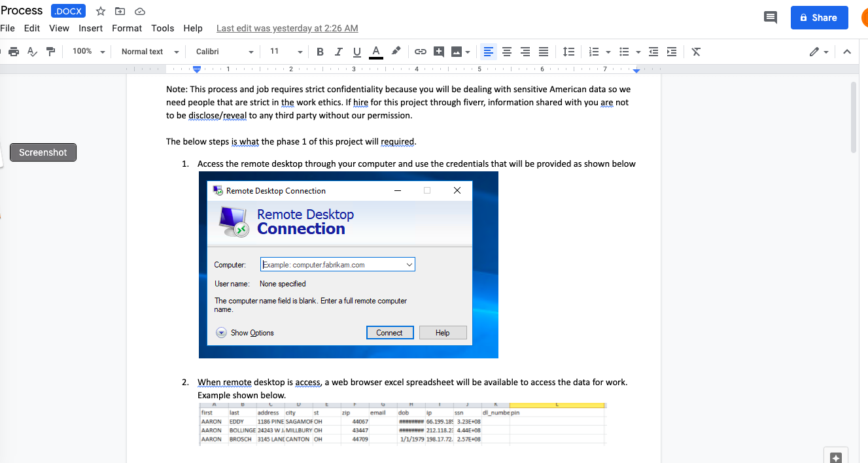Open the zoom 100% dropdown
Viewport: 868px width, 463px height.
88,52
